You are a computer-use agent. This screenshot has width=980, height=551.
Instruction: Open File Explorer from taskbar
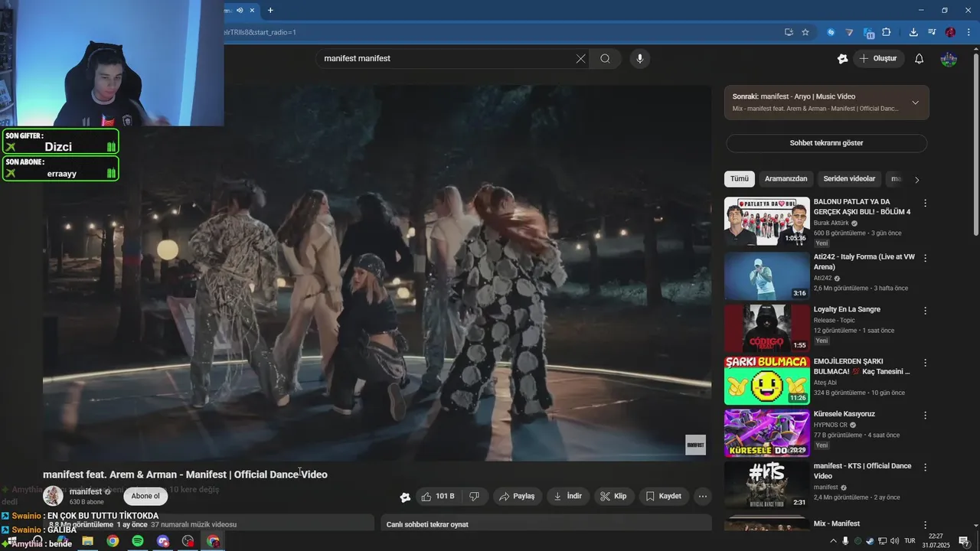tap(87, 541)
